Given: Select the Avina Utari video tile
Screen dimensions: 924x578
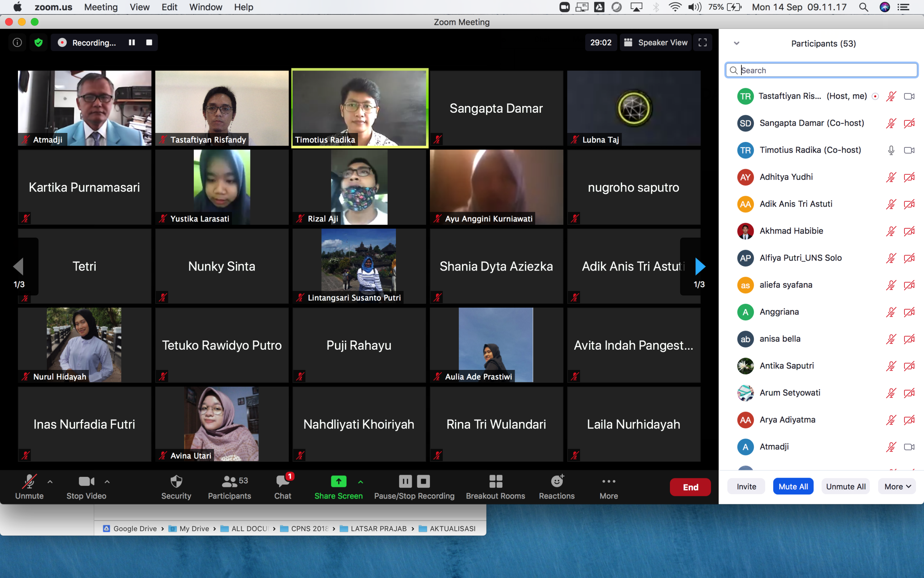Looking at the screenshot, I should coord(222,424).
